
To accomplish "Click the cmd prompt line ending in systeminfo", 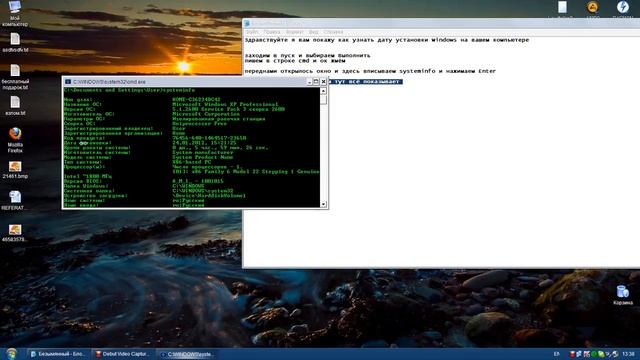I will [130, 90].
